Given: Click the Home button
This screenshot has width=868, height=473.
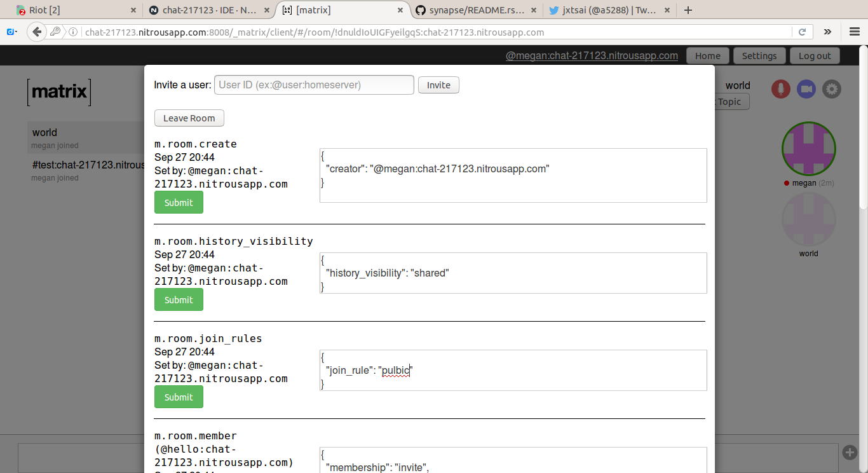Looking at the screenshot, I should pyautogui.click(x=707, y=56).
